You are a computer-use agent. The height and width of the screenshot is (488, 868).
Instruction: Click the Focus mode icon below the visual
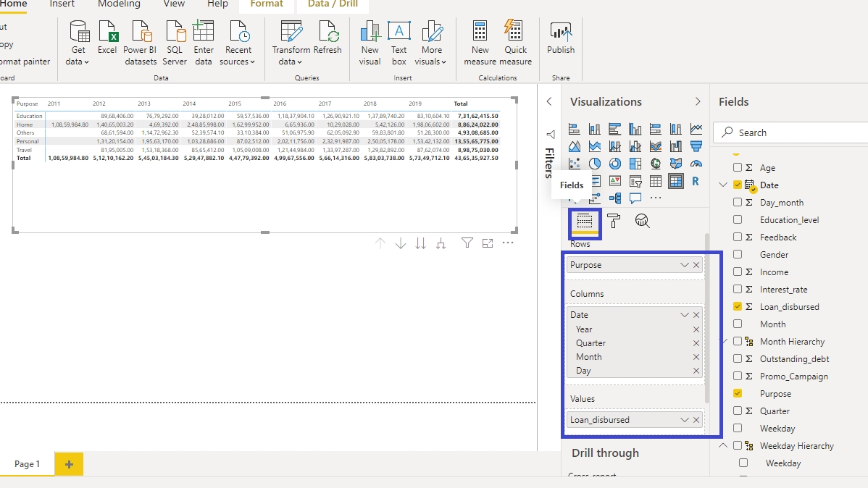pyautogui.click(x=488, y=243)
